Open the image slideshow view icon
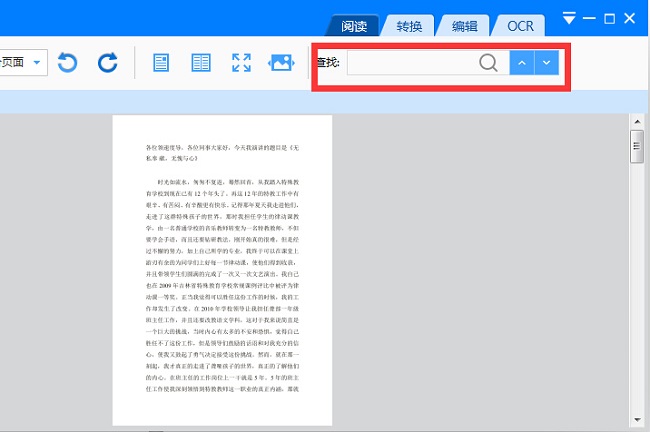This screenshot has height=432, width=650. click(281, 63)
